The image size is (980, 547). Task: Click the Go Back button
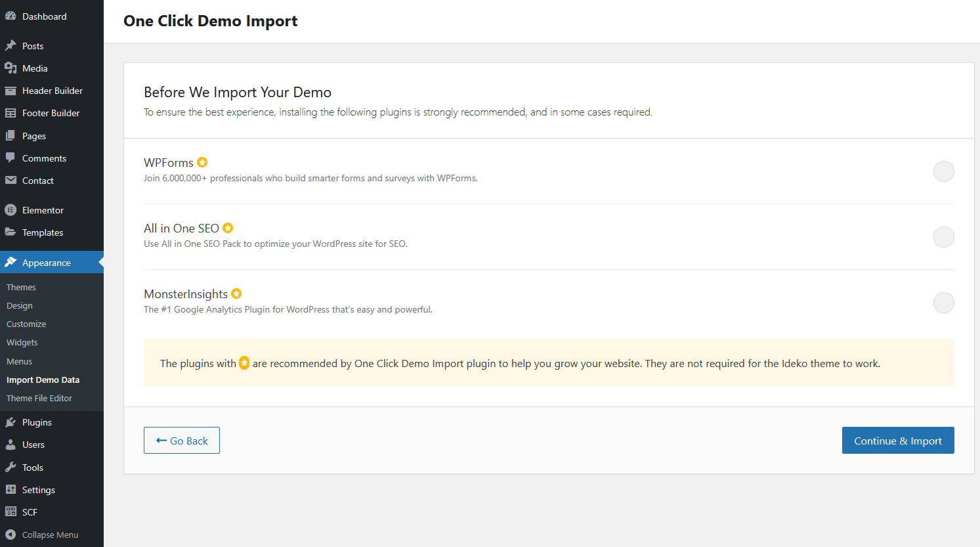pyautogui.click(x=182, y=441)
